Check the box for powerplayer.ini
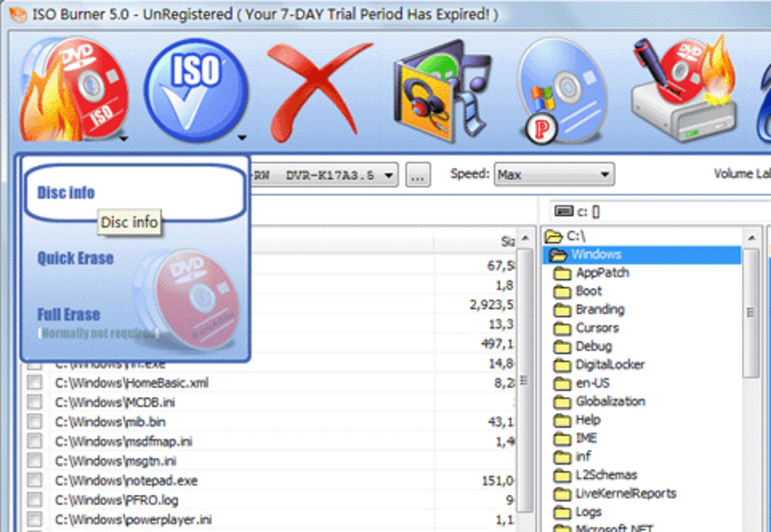 35,519
